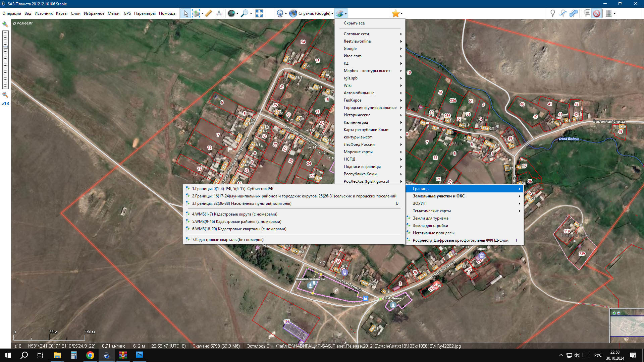Select the ruler distance measurement tool
The height and width of the screenshot is (362, 644).
point(209,13)
